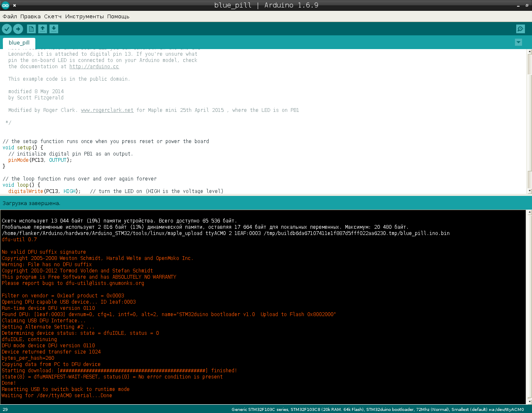Follow the http://arduino.cc link in the comment
Image resolution: width=532 pixels, height=413 pixels.
(94, 67)
